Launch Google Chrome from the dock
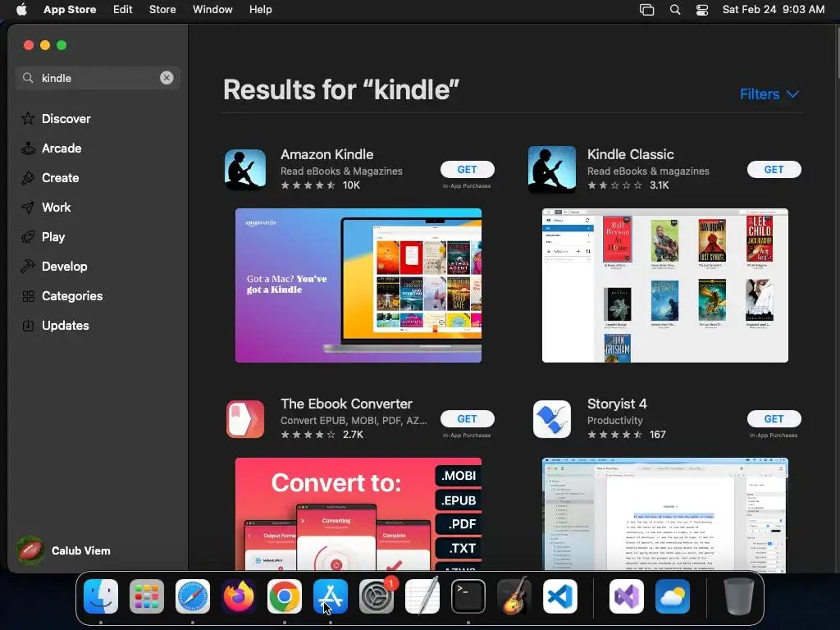 pyautogui.click(x=285, y=596)
